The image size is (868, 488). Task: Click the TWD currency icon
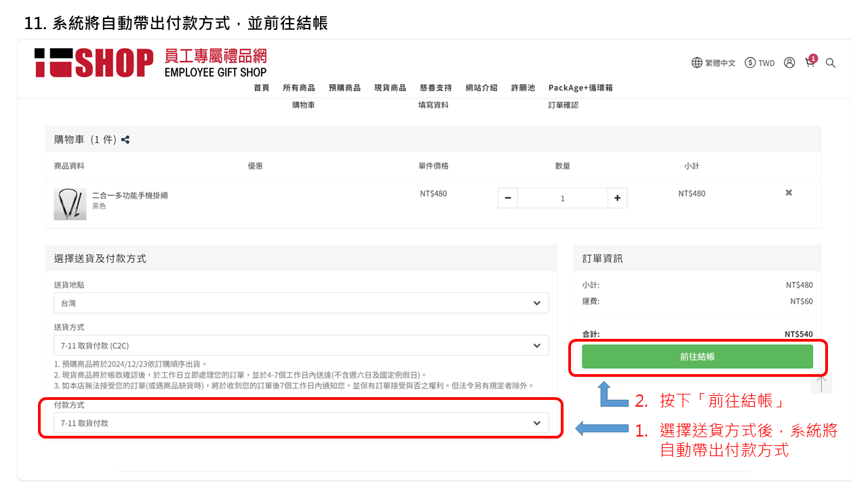pos(750,63)
